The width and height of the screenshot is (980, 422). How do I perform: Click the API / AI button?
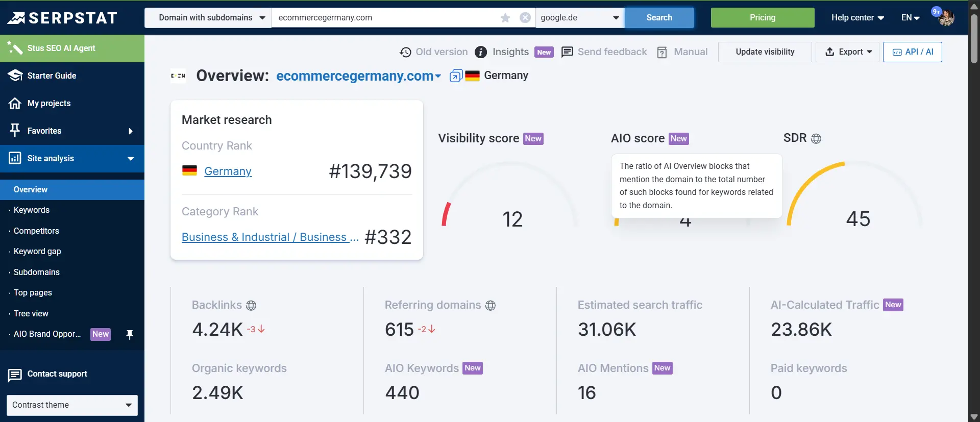click(x=913, y=52)
